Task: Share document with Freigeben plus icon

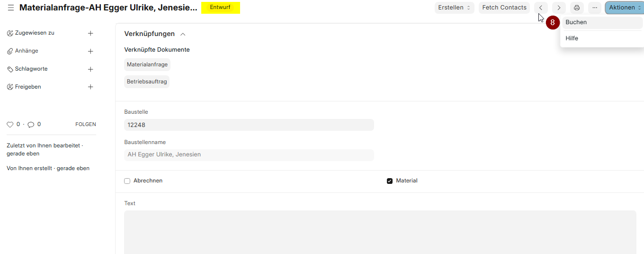Action: (90, 87)
